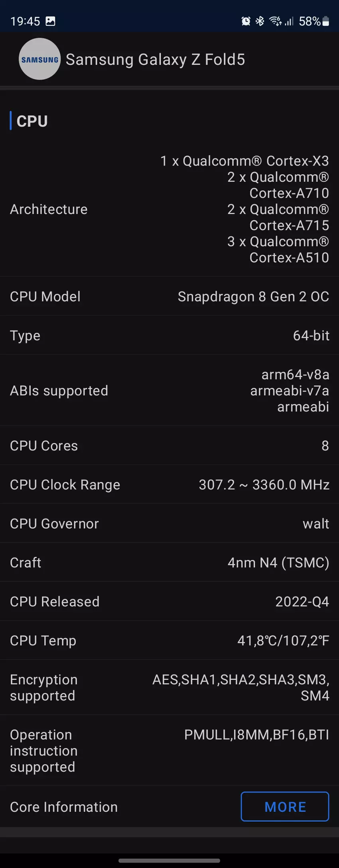Tap the cellular signal bars icon
This screenshot has width=339, height=868.
pyautogui.click(x=289, y=21)
